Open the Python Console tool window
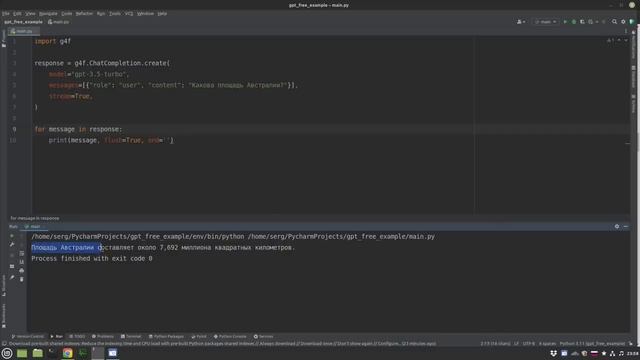Image resolution: width=640 pixels, height=360 pixels. pos(230,337)
